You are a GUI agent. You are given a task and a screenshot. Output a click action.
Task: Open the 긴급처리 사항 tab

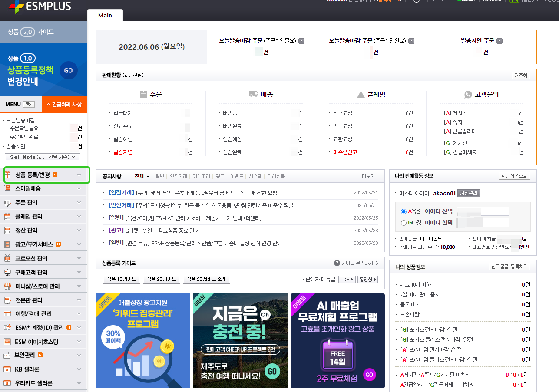tap(64, 104)
